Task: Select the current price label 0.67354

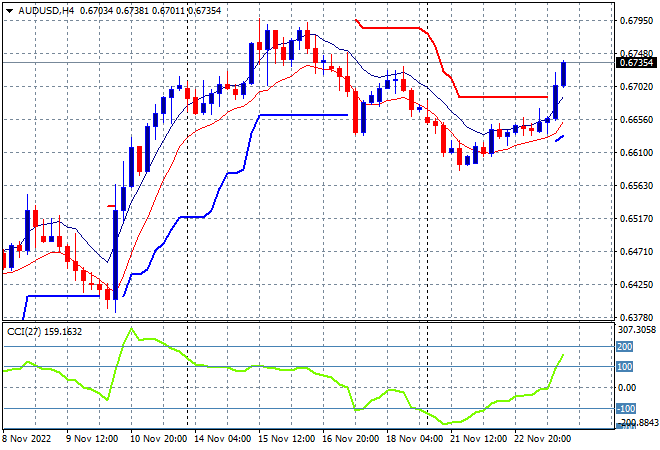Action: [636, 63]
